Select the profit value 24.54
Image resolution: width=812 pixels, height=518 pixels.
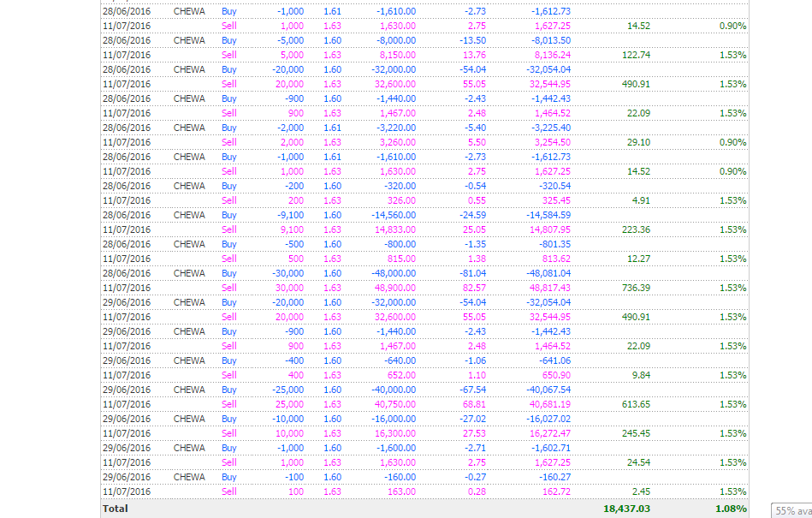[x=638, y=461]
